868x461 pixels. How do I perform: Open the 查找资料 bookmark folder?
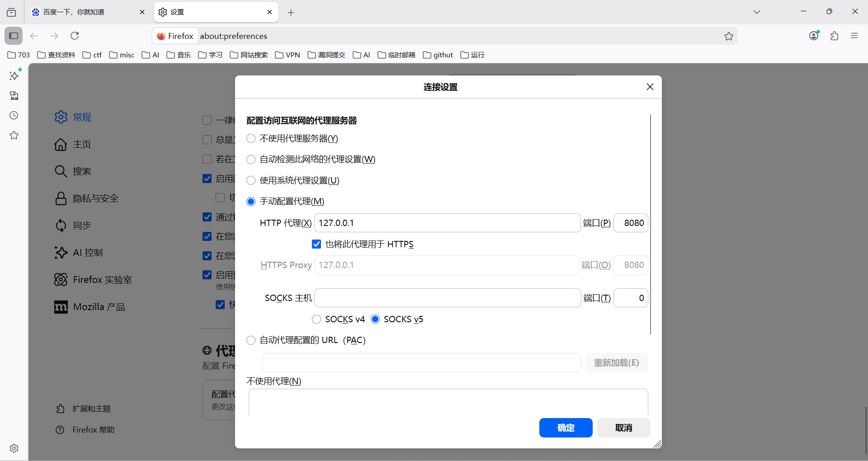(x=56, y=55)
